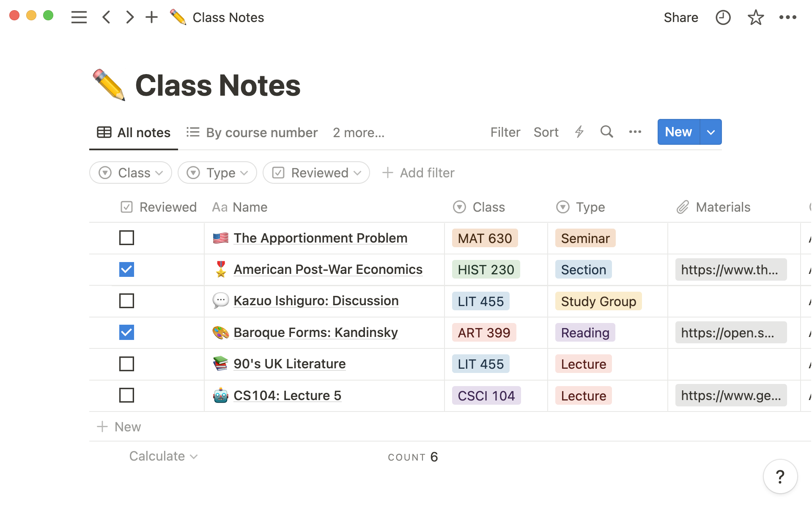This screenshot has height=508, width=812.
Task: Click the sidebar toggle hamburger icon
Action: click(x=79, y=17)
